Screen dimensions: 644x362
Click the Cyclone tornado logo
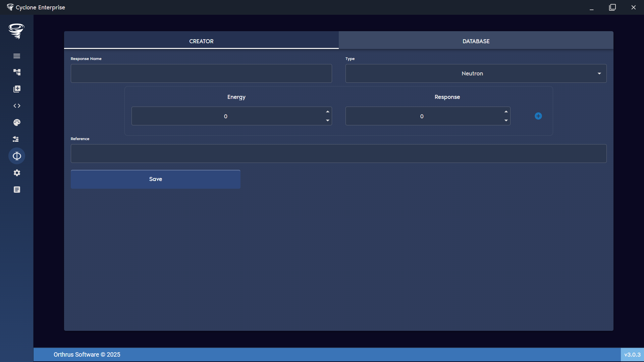pyautogui.click(x=16, y=31)
